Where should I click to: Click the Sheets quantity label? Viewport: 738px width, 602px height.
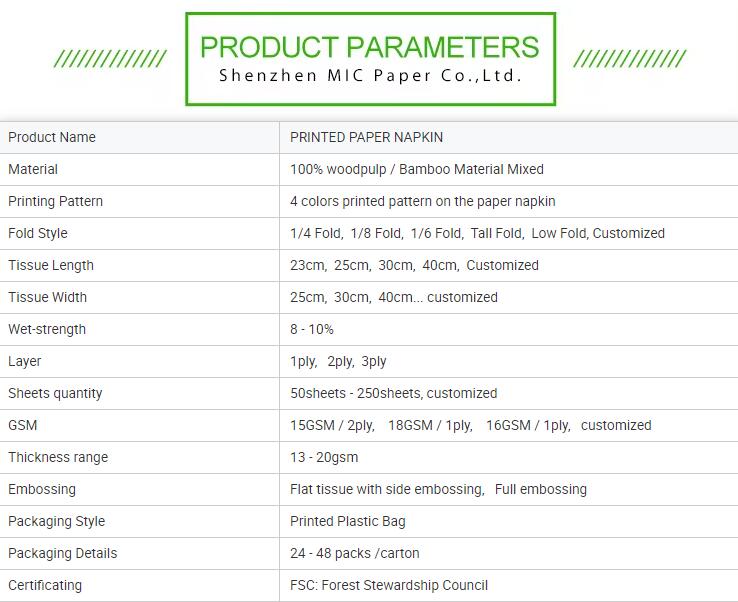(55, 393)
